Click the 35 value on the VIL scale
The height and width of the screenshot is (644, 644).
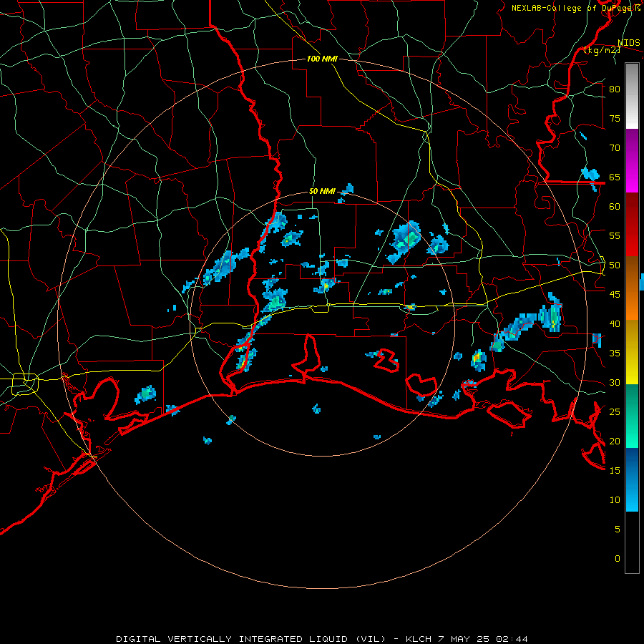pyautogui.click(x=615, y=353)
